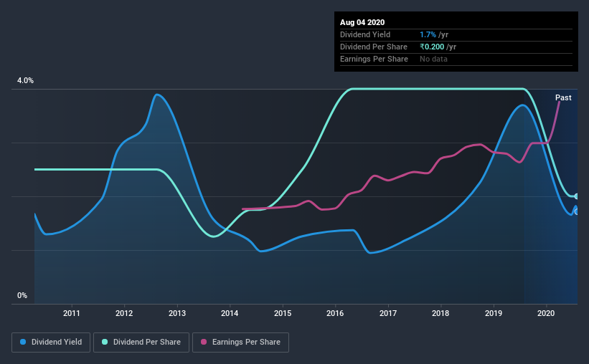The height and width of the screenshot is (364, 589).
Task: Click the pink Earnings Per Share legend dot
Action: coord(204,342)
